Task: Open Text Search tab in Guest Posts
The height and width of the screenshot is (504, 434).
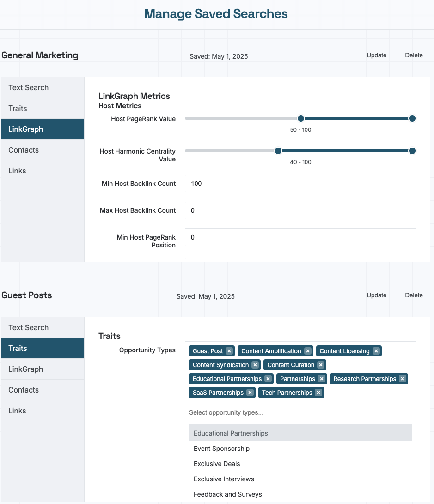Action: (x=43, y=327)
